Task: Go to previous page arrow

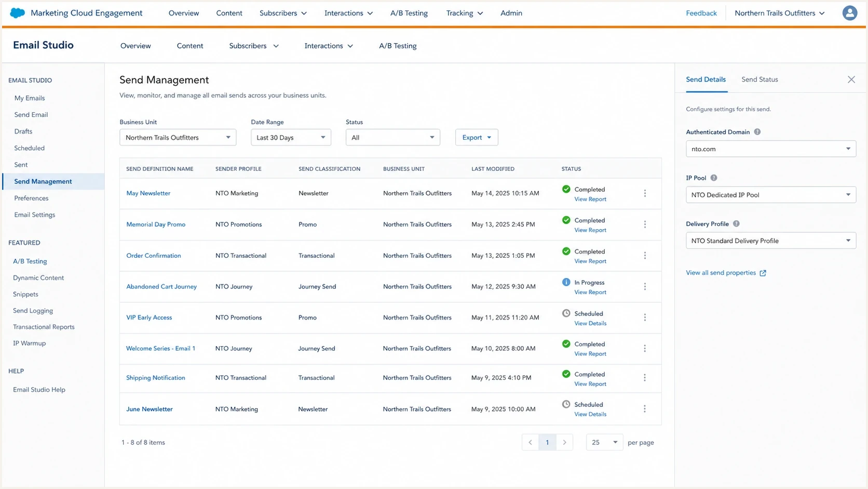Action: [x=530, y=442]
